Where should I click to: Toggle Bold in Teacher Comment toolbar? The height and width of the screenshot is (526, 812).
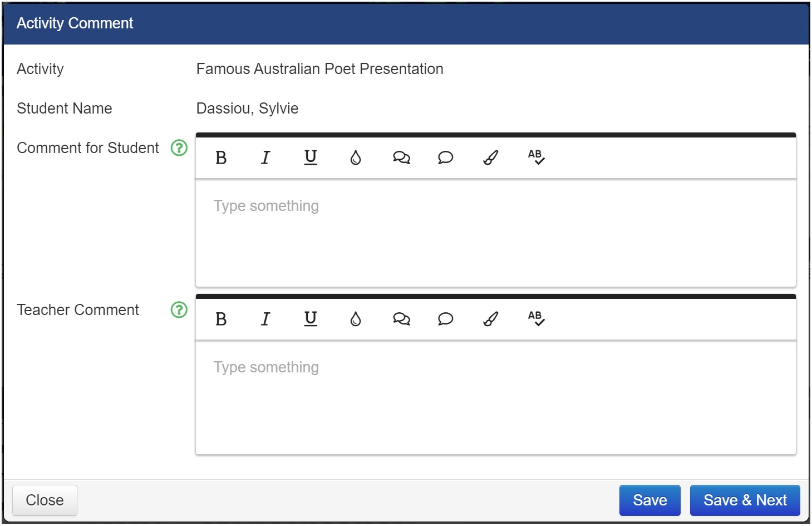[221, 319]
